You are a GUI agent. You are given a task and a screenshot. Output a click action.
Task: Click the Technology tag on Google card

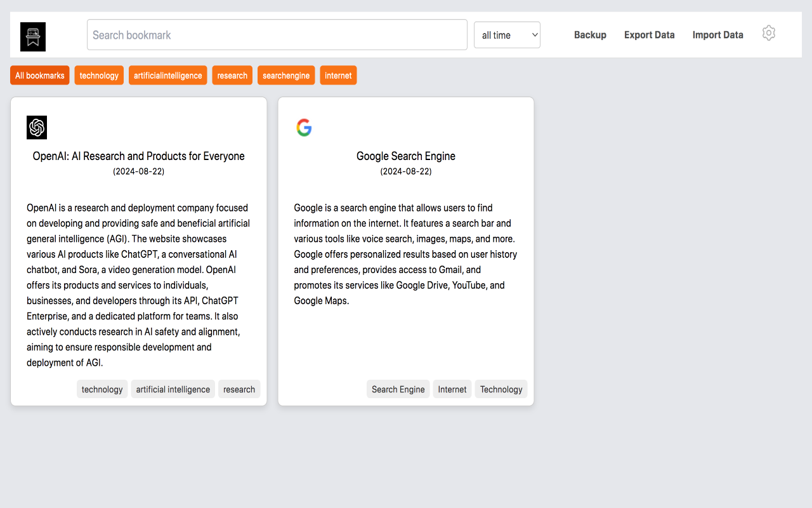pos(501,389)
